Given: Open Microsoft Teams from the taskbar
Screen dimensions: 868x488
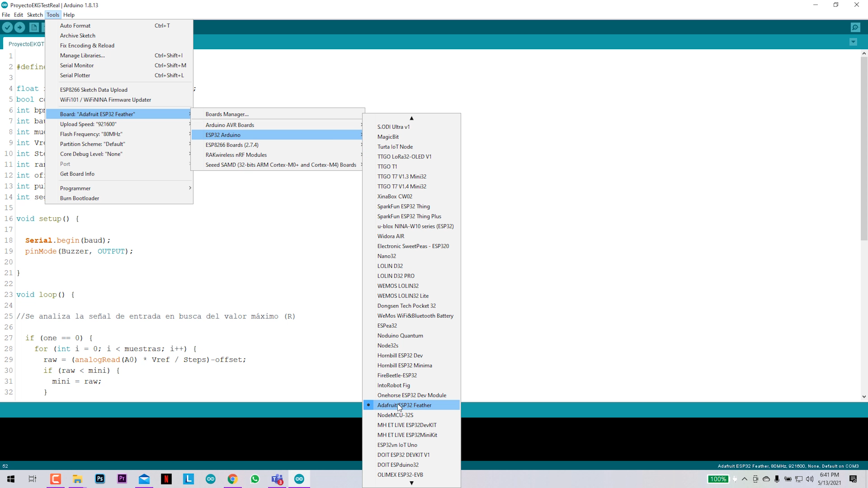Looking at the screenshot, I should (277, 479).
